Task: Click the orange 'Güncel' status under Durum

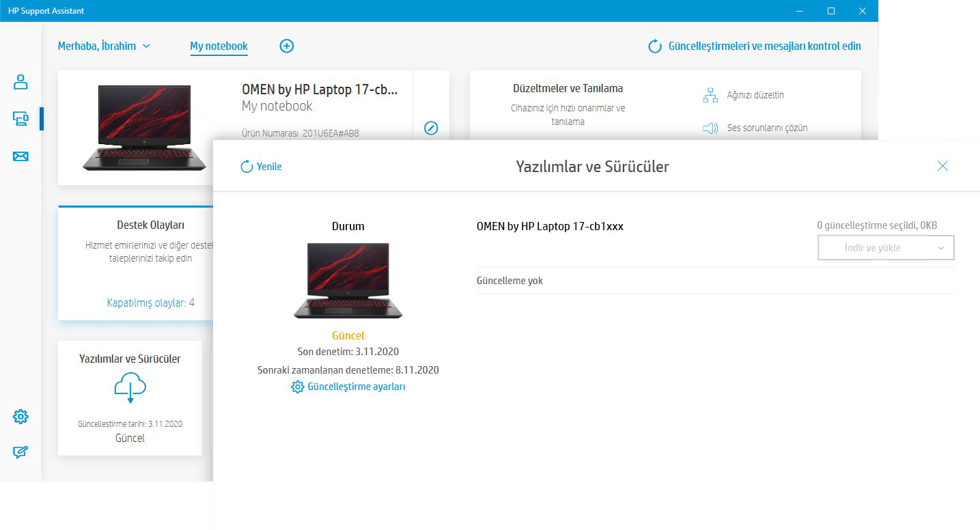Action: pyautogui.click(x=348, y=335)
